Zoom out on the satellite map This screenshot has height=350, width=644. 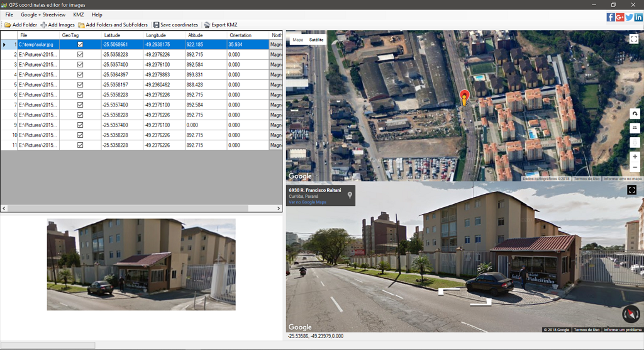coord(635,167)
